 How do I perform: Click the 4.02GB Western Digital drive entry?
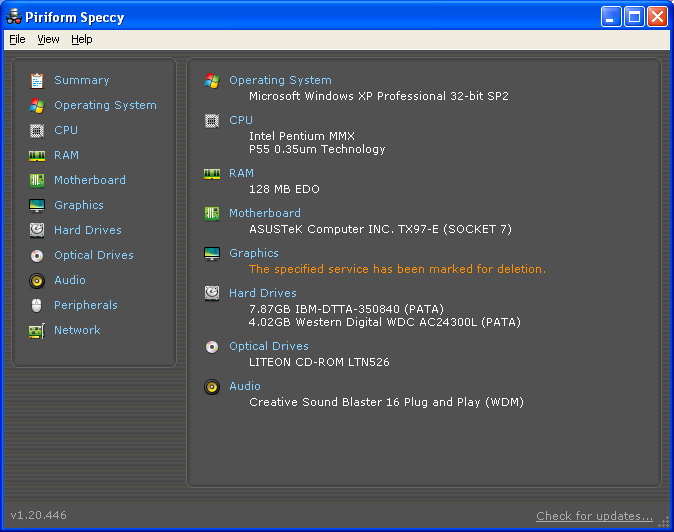coord(385,323)
